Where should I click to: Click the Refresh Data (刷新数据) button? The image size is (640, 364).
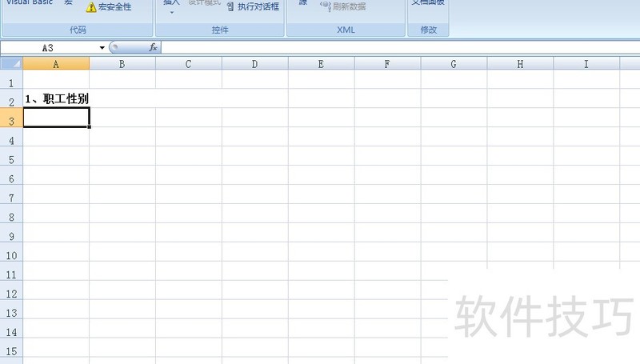[x=343, y=6]
